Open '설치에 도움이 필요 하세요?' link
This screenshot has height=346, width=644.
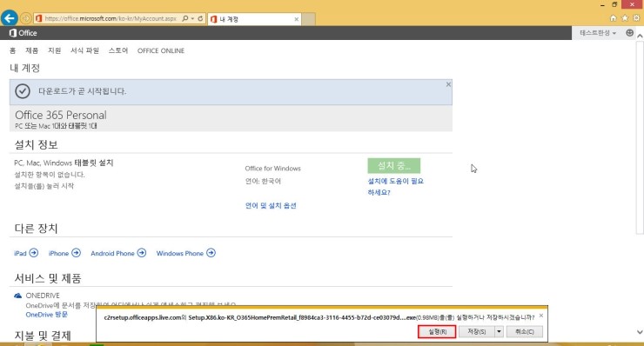coord(395,186)
